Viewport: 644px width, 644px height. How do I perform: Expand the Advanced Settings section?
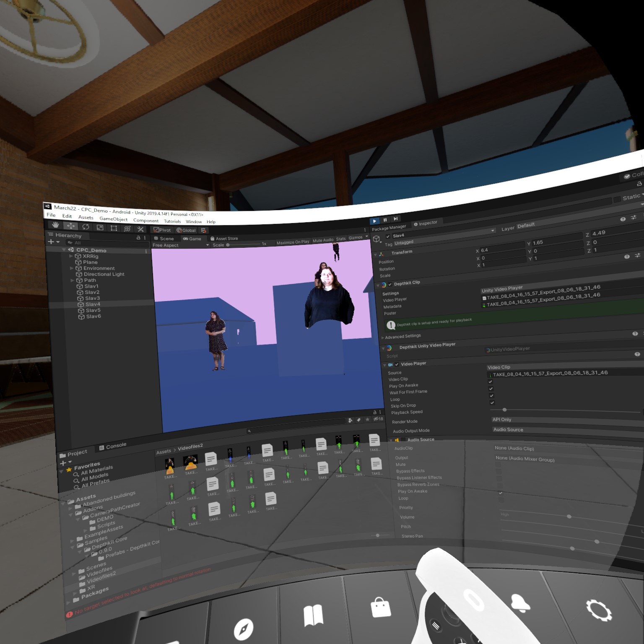383,337
